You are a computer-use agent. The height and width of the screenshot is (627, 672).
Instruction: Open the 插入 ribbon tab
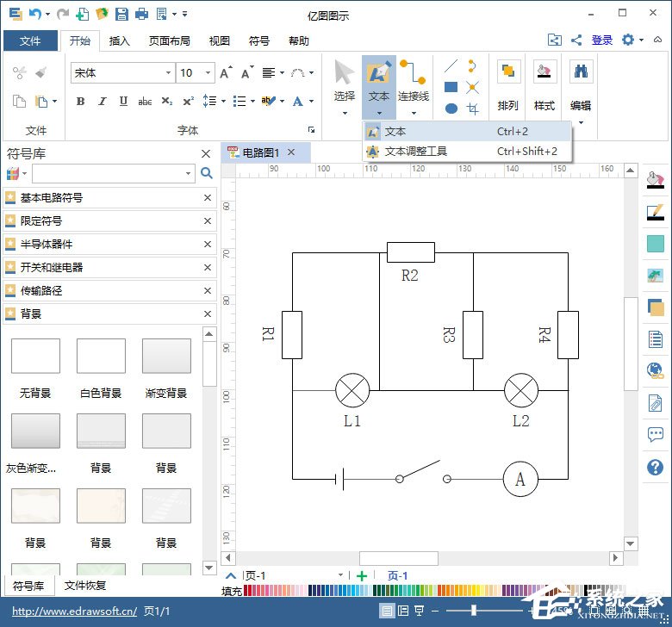(120, 40)
